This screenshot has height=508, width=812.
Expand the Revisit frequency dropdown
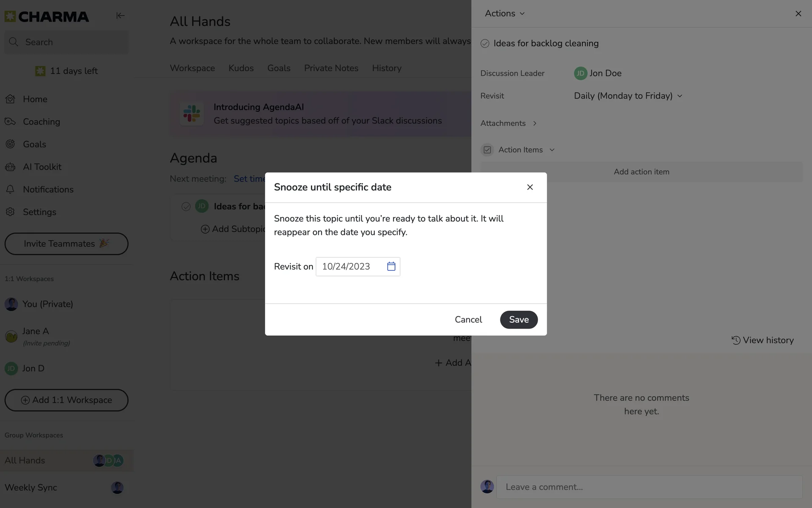628,96
